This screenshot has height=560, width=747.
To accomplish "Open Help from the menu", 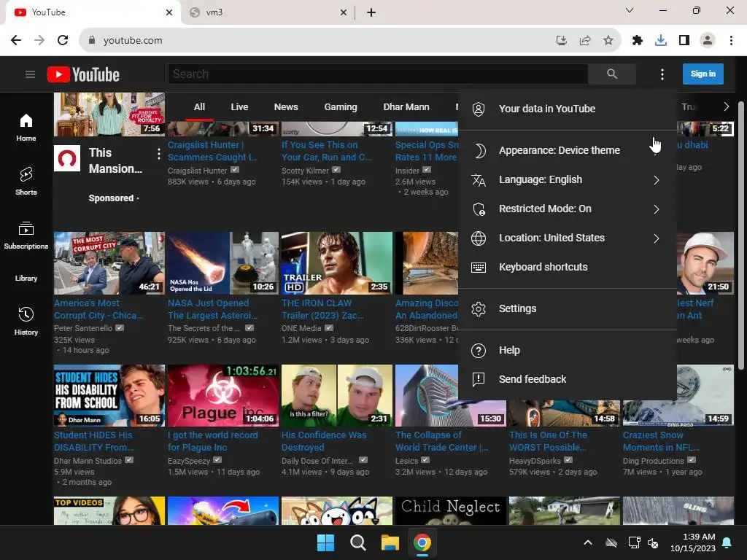I will click(x=568, y=350).
